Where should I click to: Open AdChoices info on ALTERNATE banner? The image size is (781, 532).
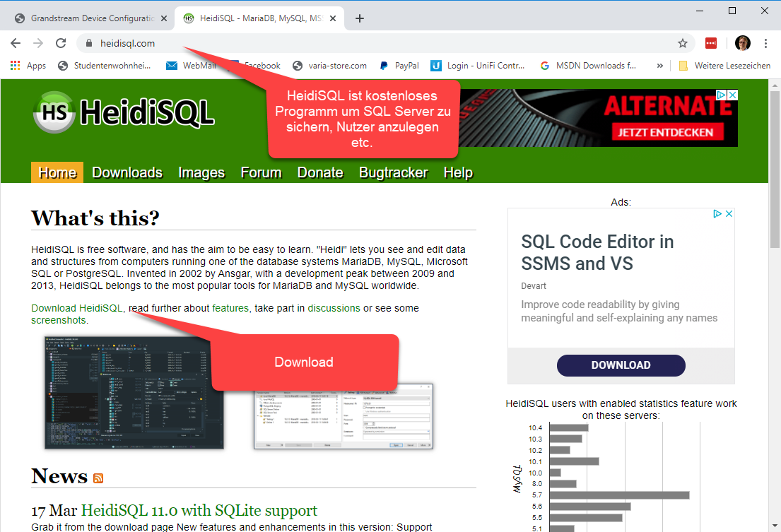click(721, 95)
